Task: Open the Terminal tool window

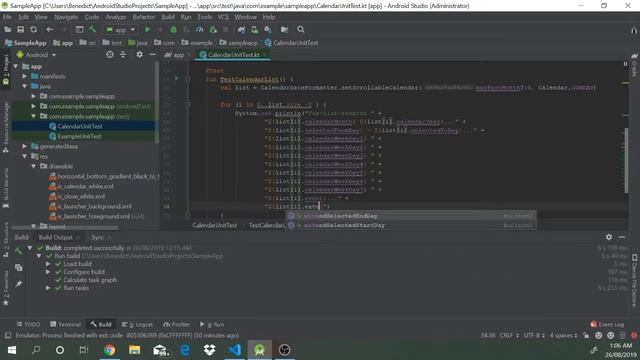Action: click(66, 324)
